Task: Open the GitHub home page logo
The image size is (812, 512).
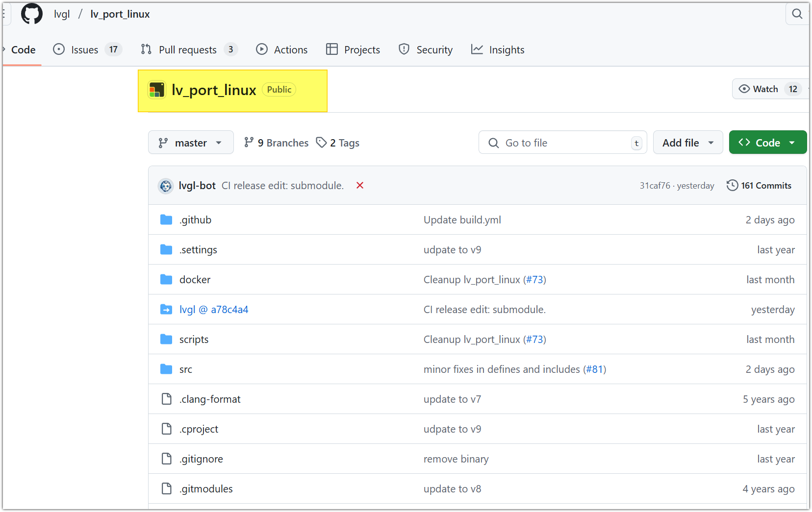Action: point(31,14)
